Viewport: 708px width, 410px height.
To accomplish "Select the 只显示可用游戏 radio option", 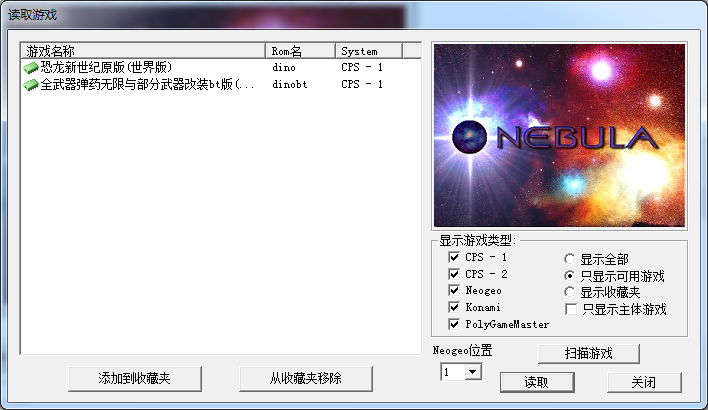I will click(569, 275).
